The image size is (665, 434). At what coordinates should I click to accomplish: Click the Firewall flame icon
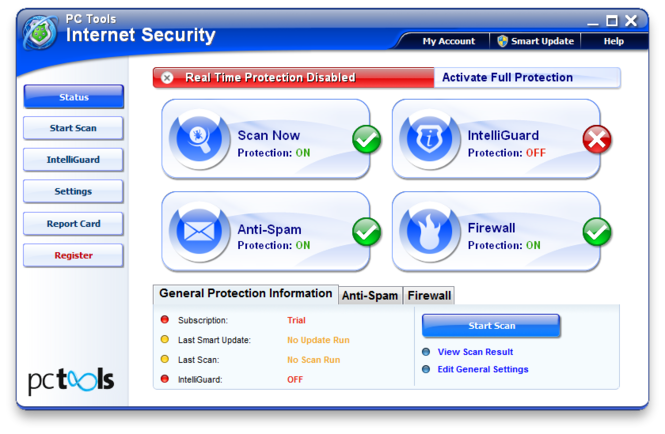click(x=429, y=232)
